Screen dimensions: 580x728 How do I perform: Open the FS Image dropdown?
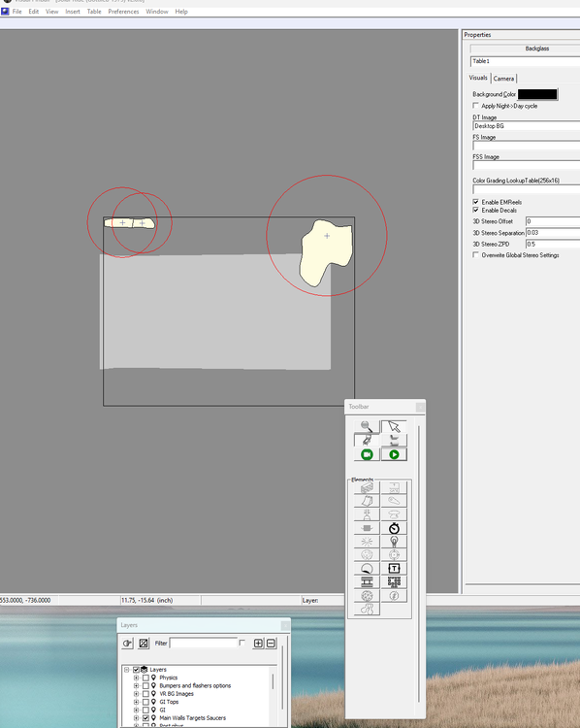click(x=527, y=146)
